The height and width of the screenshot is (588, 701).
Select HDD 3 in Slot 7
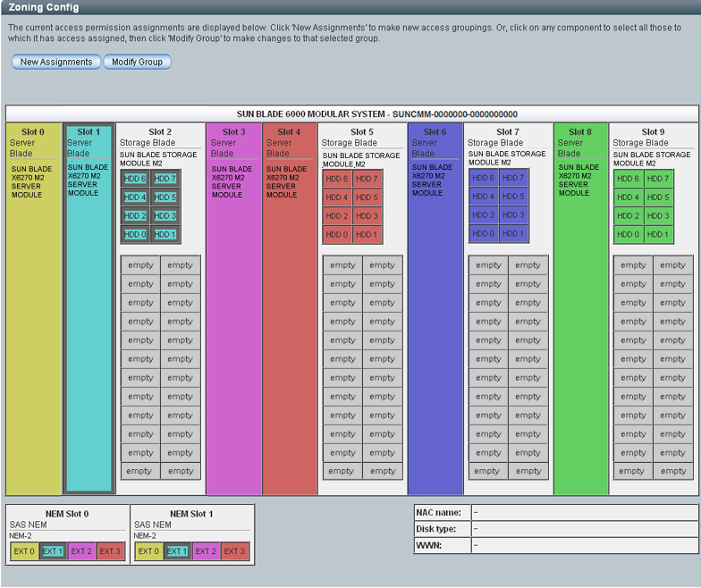[x=513, y=214]
